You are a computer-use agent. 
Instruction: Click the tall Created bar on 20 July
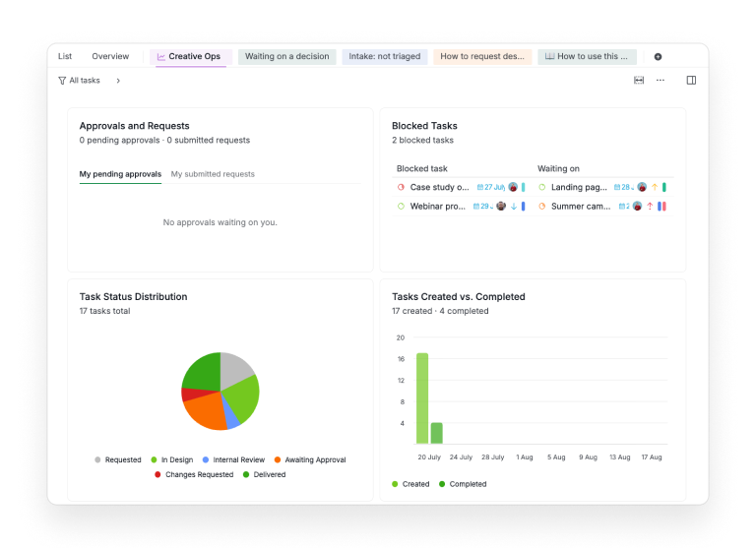pyautogui.click(x=422, y=398)
